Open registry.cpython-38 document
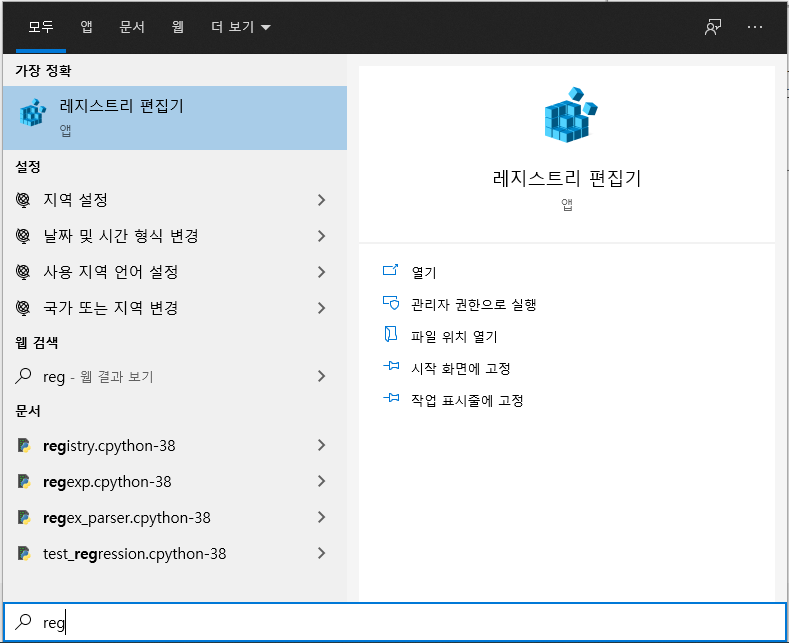The width and height of the screenshot is (789, 643). tap(175, 446)
